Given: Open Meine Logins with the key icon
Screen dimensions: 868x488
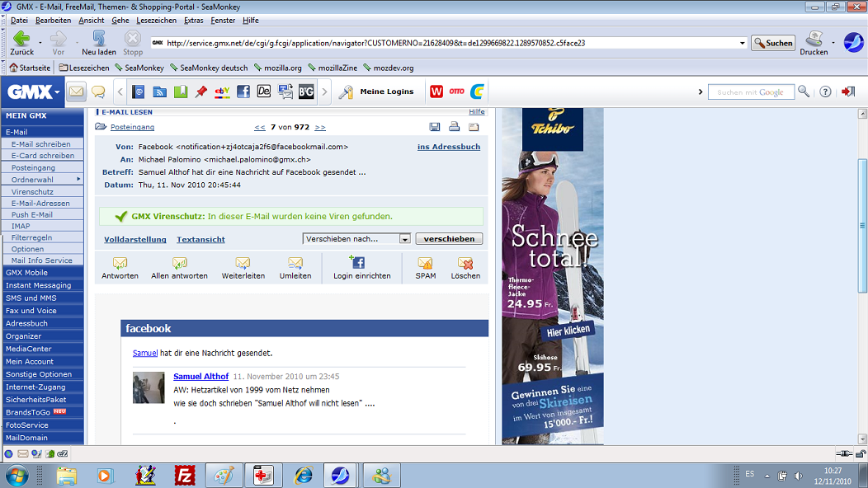Looking at the screenshot, I should click(346, 91).
